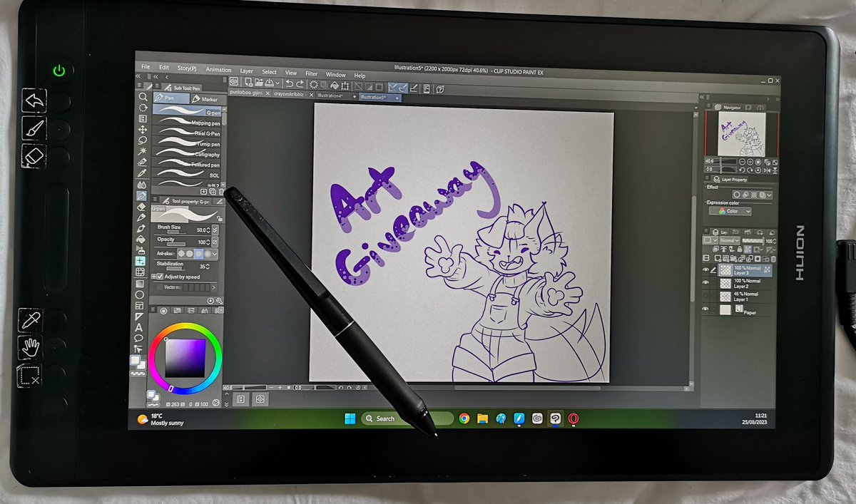
Task: Hide the Paper layer eye icon
Action: coord(706,309)
